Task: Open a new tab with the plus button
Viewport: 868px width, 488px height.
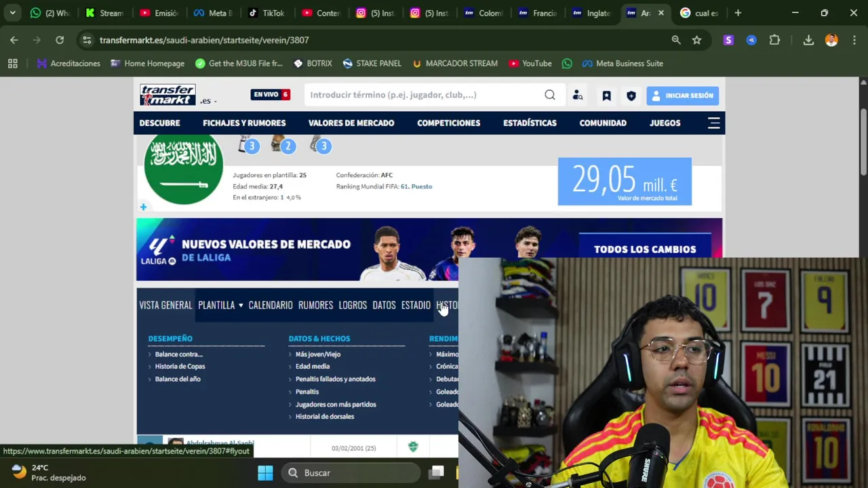Action: click(x=738, y=13)
